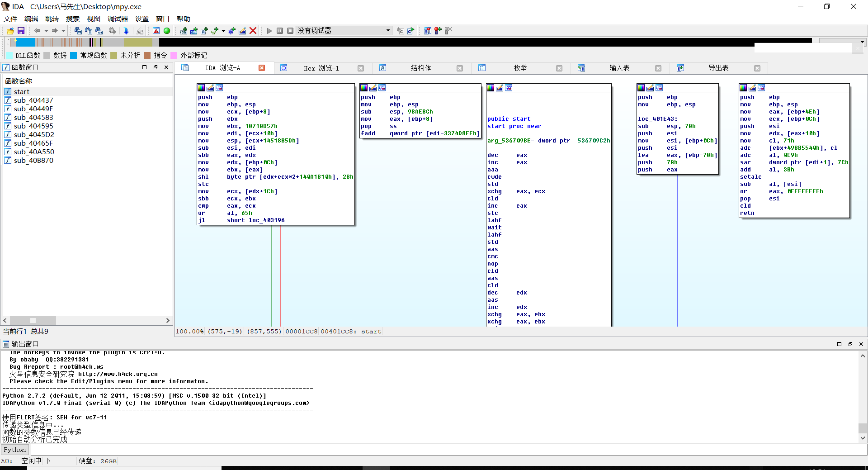868x470 pixels.
Task: Open the 跳转 menu
Action: [52, 19]
